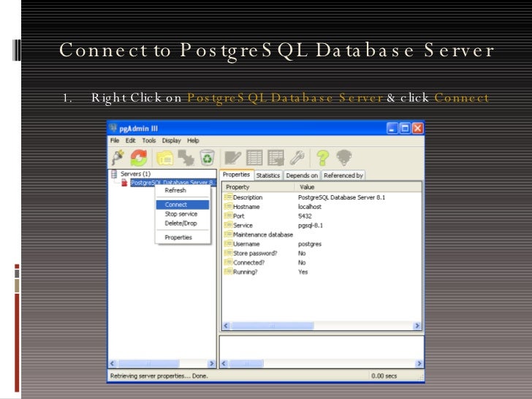Open the SQL query tool pencil icon

[x=232, y=158]
